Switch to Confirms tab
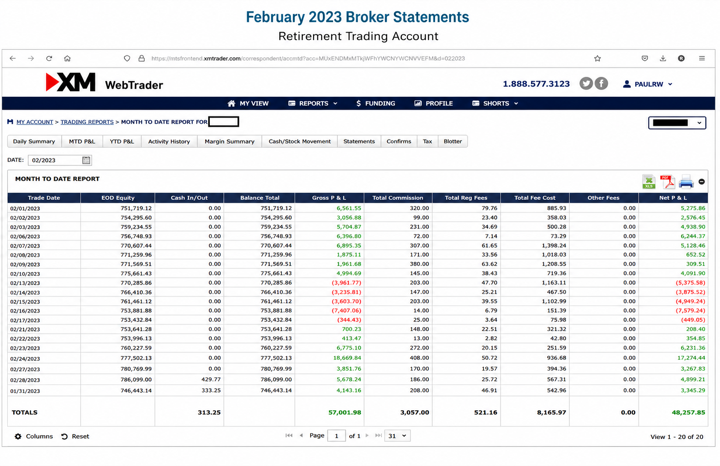Image resolution: width=720 pixels, height=466 pixels. click(x=399, y=141)
